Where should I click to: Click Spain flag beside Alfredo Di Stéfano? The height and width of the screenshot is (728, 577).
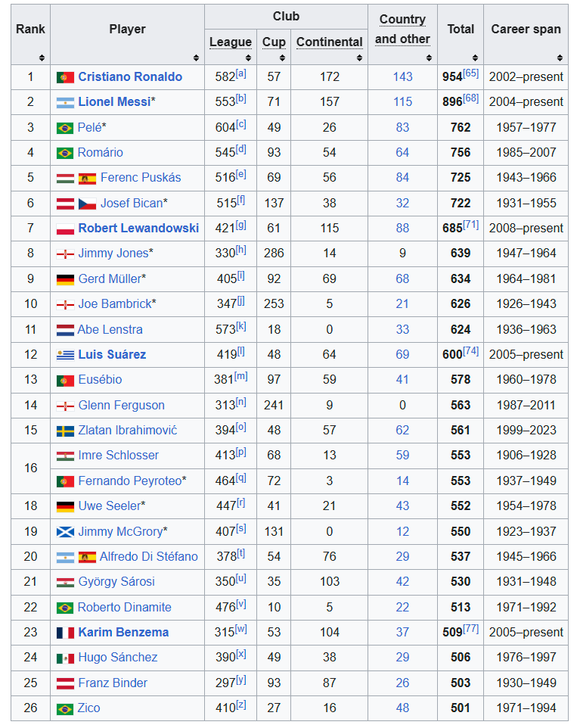(87, 557)
